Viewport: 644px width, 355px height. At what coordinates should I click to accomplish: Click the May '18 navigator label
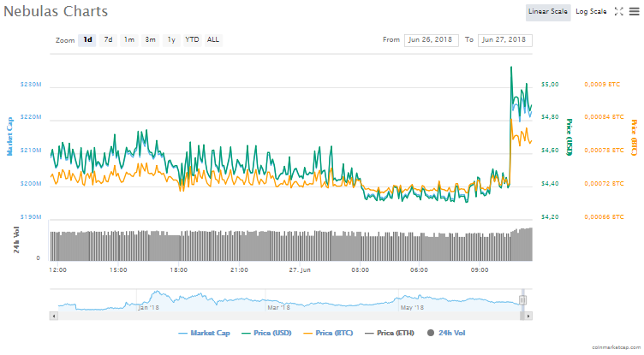[x=413, y=307]
